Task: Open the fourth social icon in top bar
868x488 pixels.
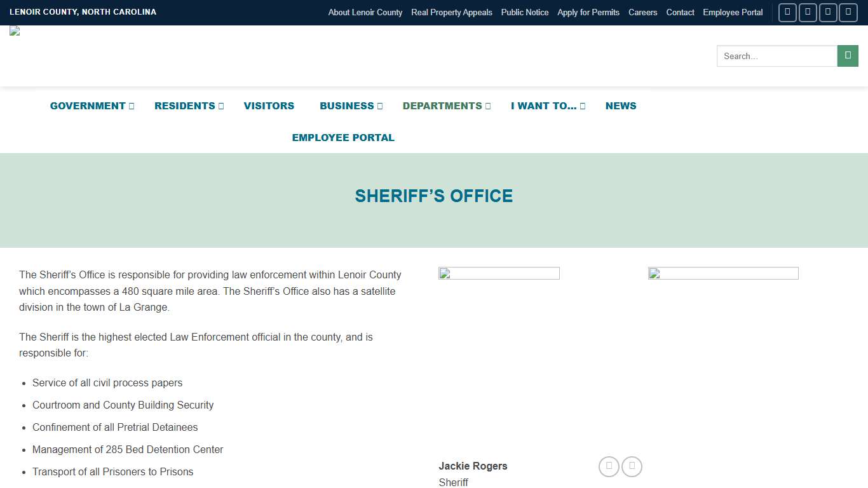Action: point(848,13)
